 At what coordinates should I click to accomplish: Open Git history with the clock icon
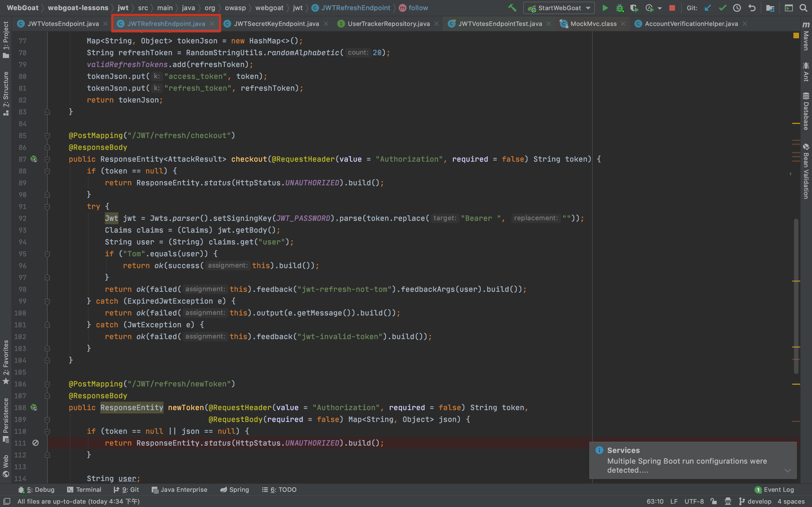(x=737, y=8)
